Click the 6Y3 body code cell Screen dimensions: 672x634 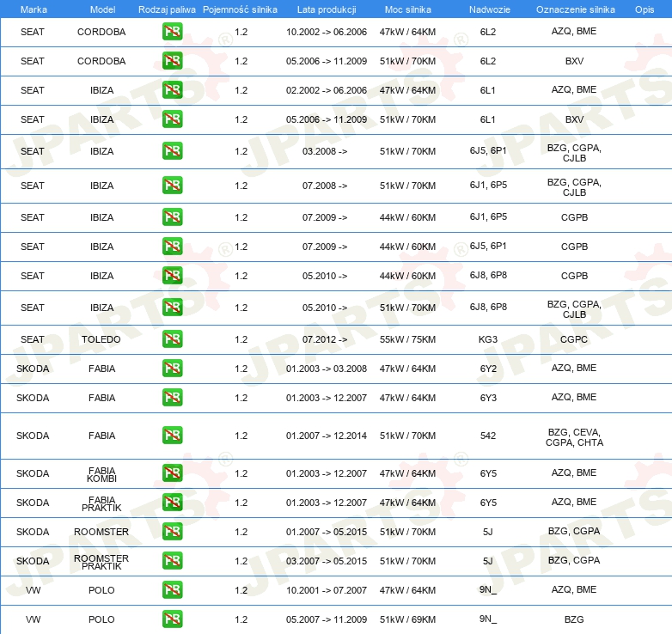[x=488, y=398]
